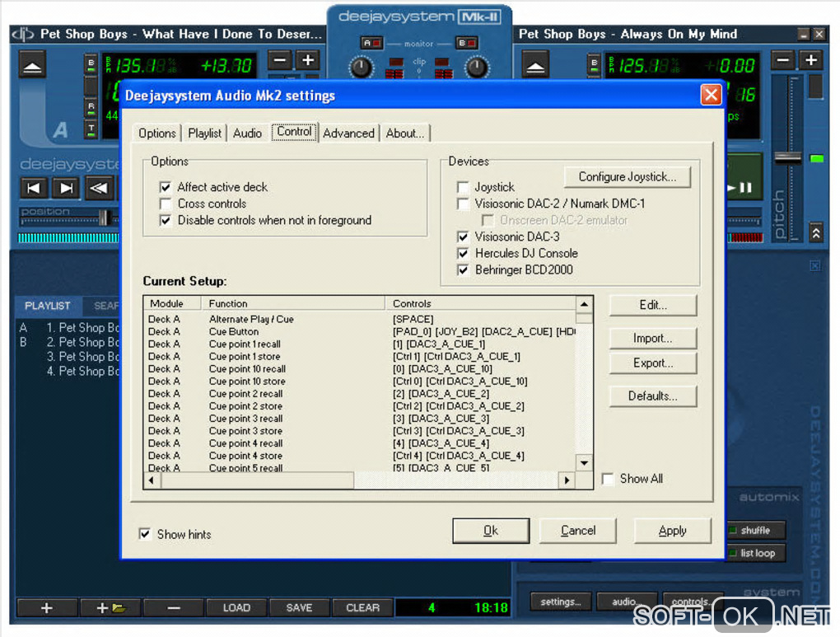This screenshot has width=840, height=637.
Task: Confirm settings with Ok button
Action: click(x=491, y=531)
